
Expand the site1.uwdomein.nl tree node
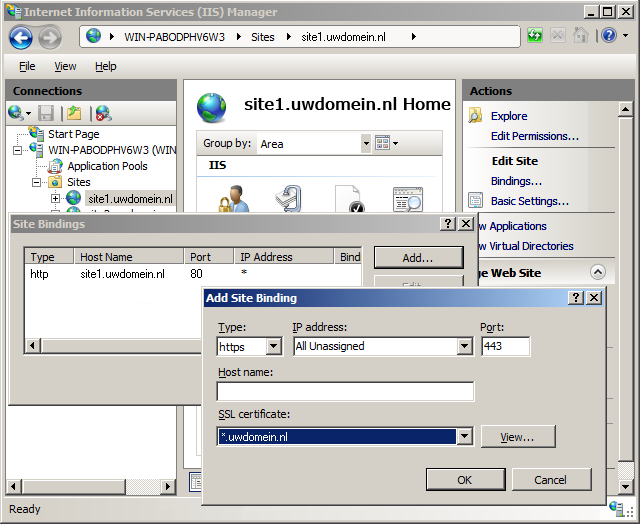56,198
